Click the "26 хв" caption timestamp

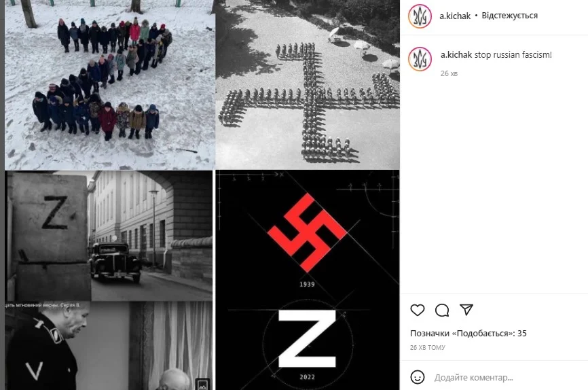point(449,73)
